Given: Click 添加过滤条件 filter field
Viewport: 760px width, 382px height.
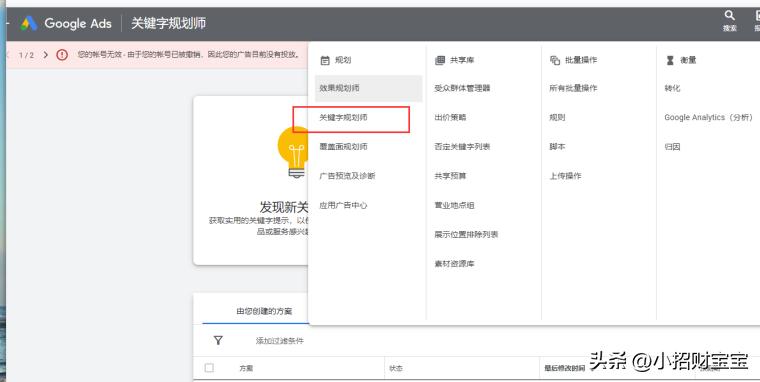Looking at the screenshot, I should point(280,341).
